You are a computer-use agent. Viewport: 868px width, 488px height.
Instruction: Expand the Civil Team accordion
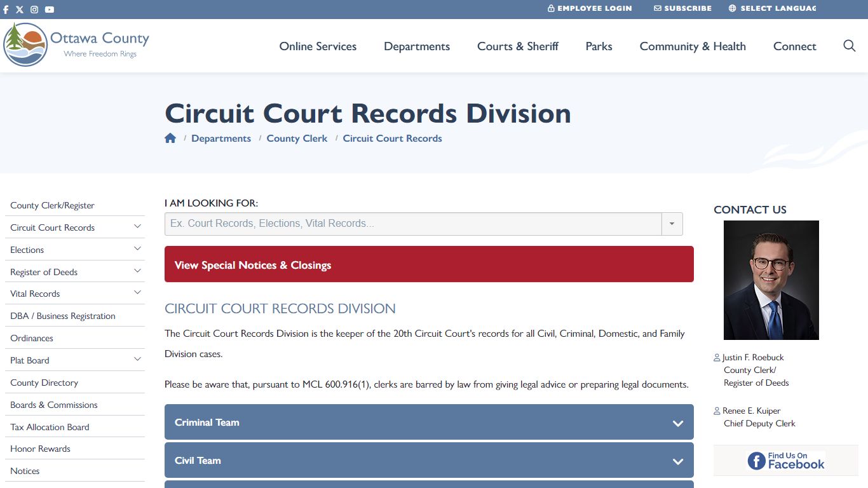pos(429,460)
